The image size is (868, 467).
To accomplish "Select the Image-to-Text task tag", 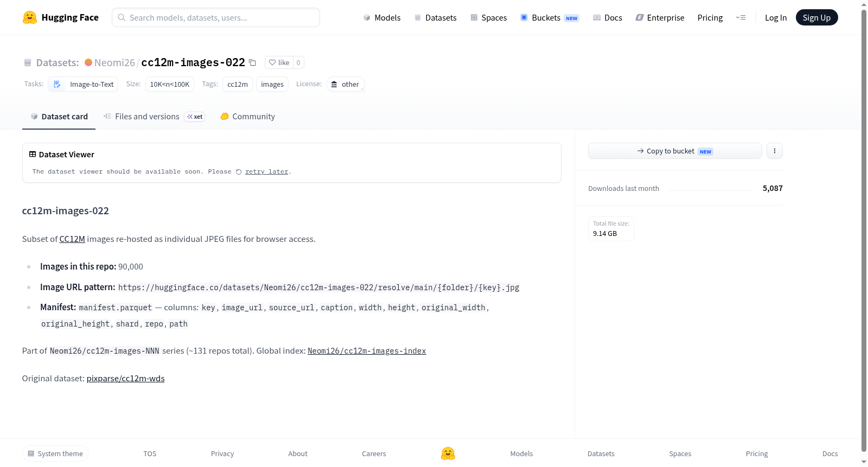I will coord(84,84).
